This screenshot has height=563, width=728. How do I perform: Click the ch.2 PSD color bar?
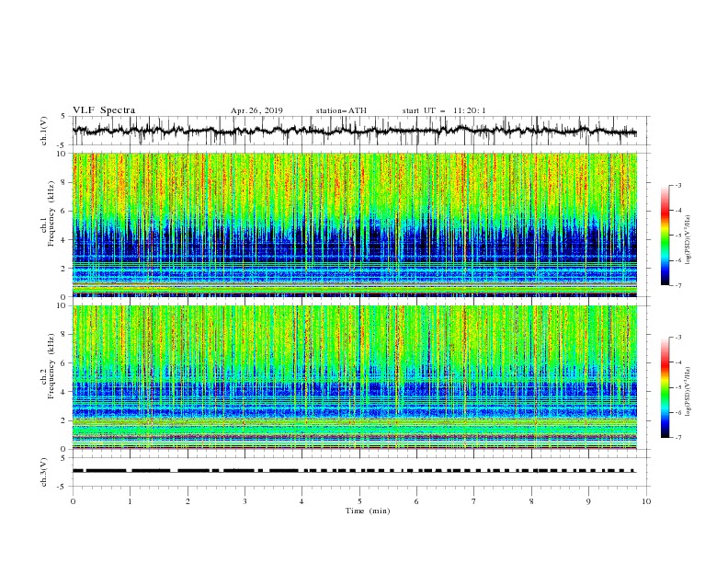tap(665, 387)
